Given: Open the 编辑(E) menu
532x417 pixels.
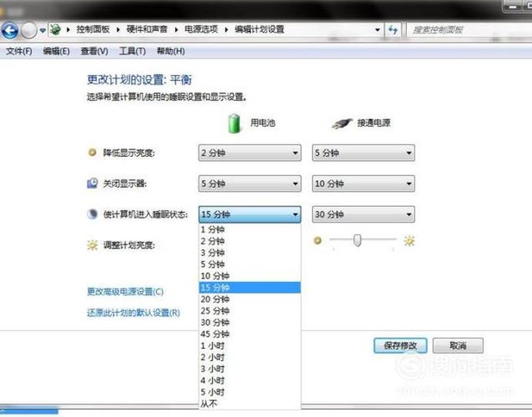Looking at the screenshot, I should pos(57,51).
